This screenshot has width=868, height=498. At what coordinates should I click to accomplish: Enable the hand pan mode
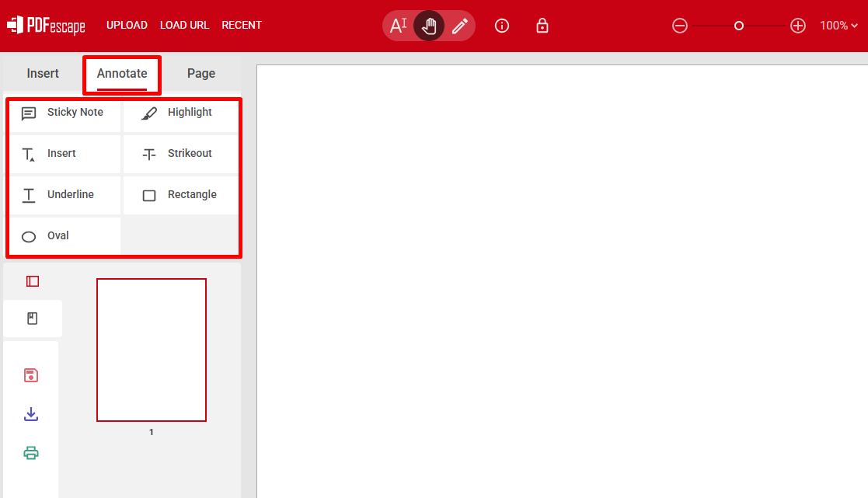pos(429,25)
